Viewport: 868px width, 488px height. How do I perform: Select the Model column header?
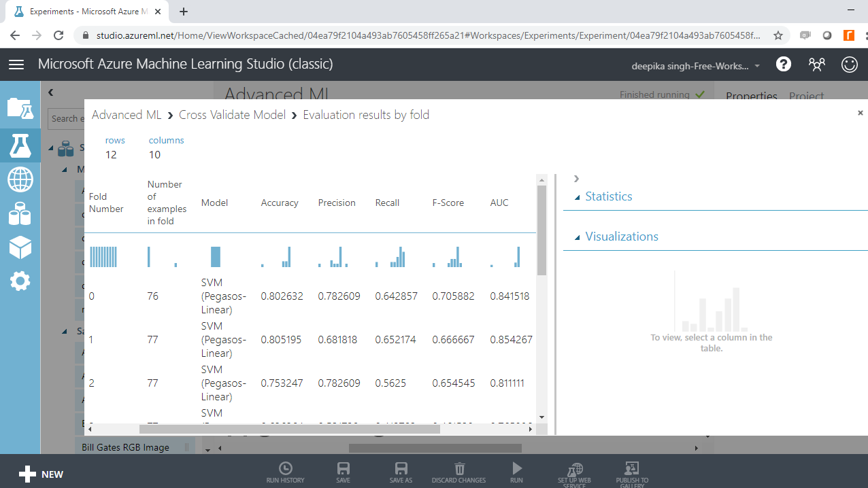pos(214,203)
